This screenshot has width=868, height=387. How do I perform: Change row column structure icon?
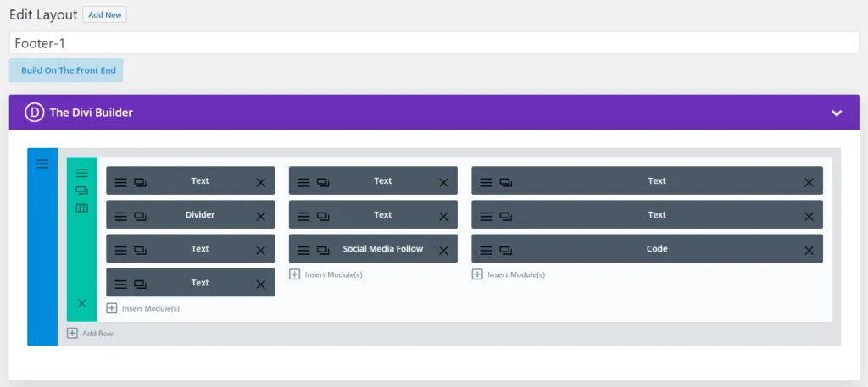[x=82, y=207]
